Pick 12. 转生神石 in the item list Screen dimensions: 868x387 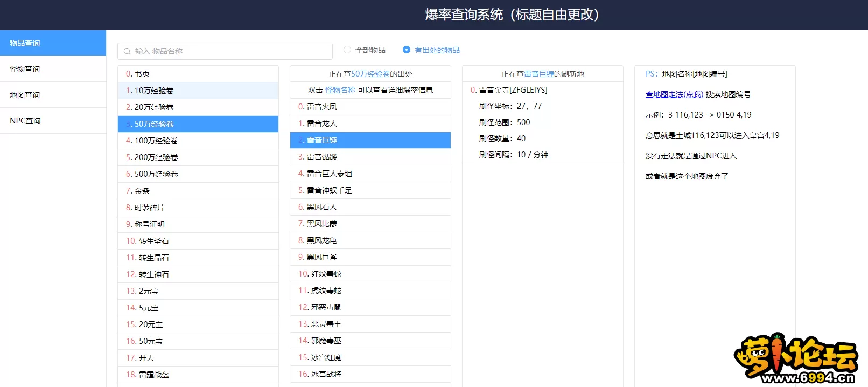click(198, 274)
